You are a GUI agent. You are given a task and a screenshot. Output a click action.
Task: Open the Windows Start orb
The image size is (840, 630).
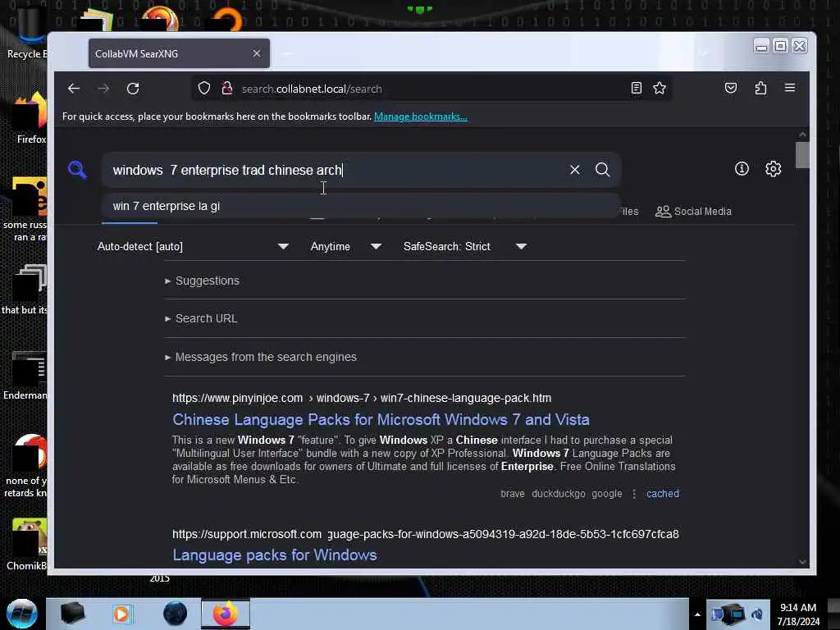coord(22,614)
